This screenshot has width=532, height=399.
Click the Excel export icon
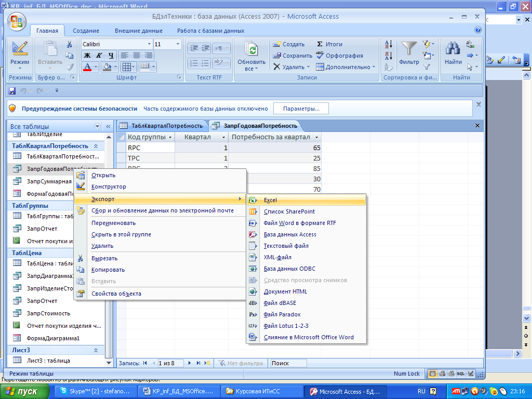click(253, 200)
